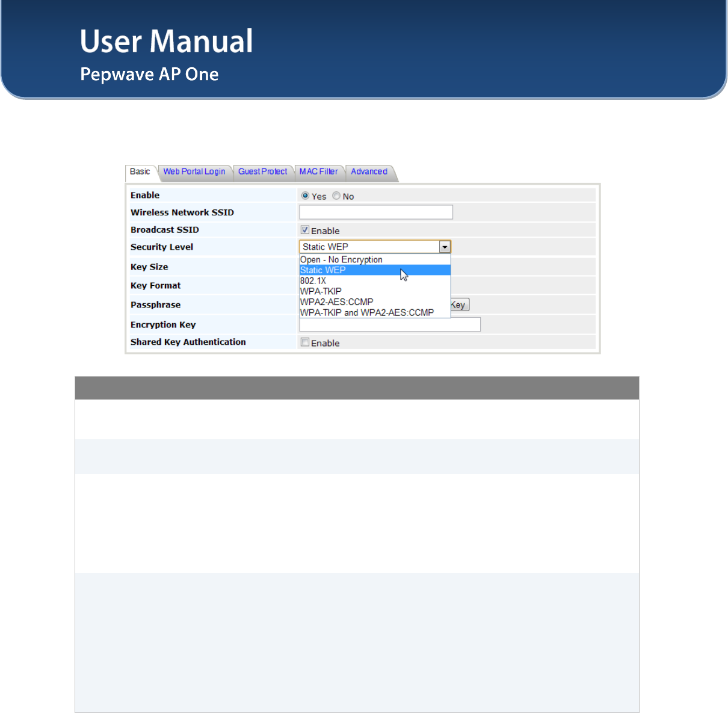Choose WPA2-AES:CCMP security option
Viewport: 728px width, 713px height.
pyautogui.click(x=375, y=302)
